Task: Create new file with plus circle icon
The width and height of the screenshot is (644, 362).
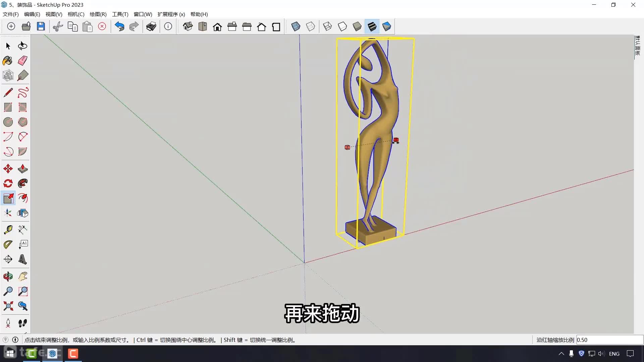Action: point(11,26)
